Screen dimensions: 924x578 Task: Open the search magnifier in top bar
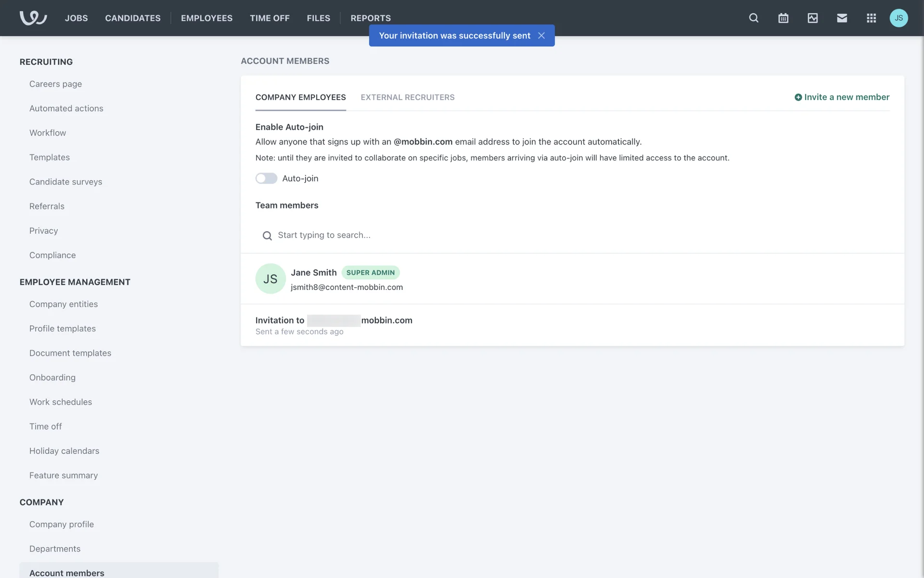pos(754,18)
